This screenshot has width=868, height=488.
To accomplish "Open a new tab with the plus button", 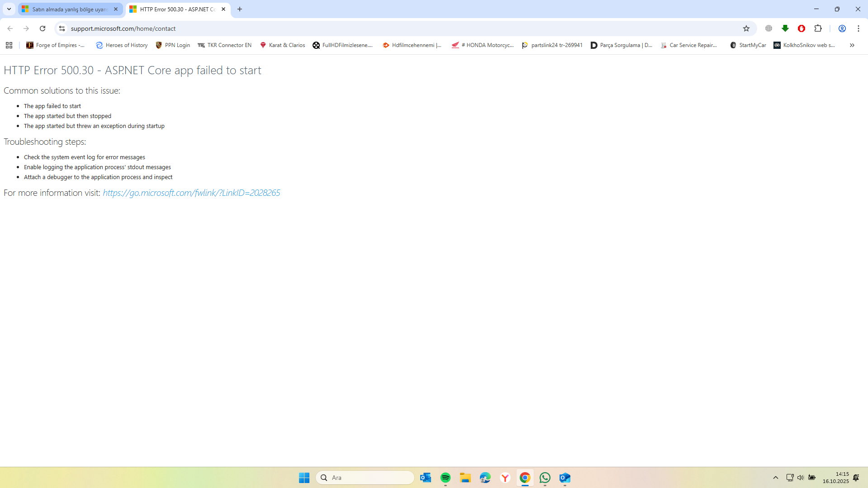I will tap(240, 9).
